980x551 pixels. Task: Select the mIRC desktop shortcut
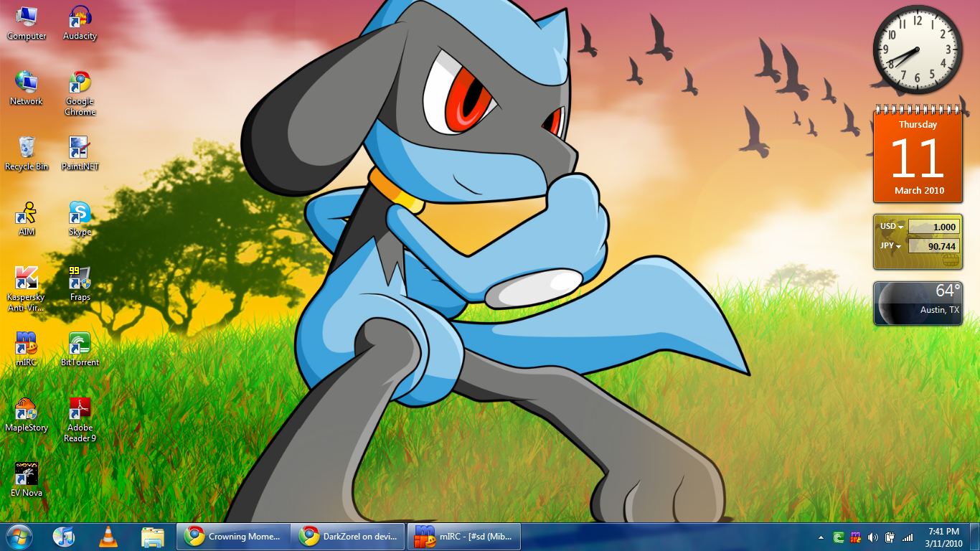pyautogui.click(x=27, y=350)
